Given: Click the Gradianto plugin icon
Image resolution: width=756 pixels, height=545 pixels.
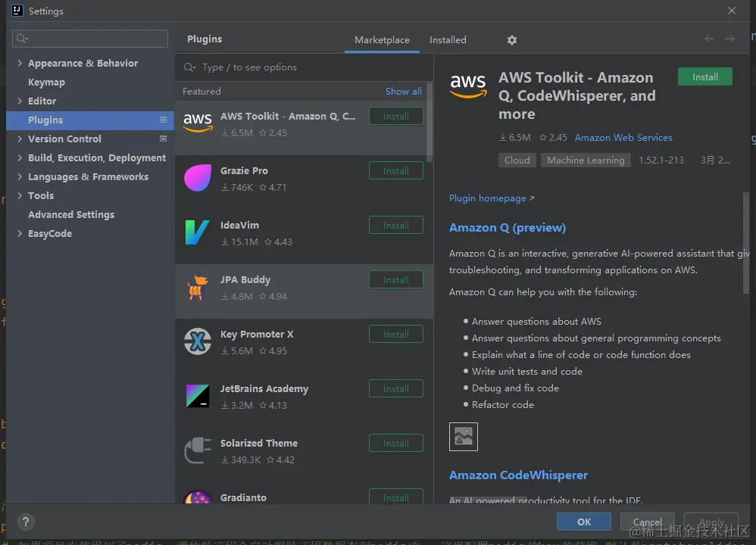Looking at the screenshot, I should coord(198,497).
